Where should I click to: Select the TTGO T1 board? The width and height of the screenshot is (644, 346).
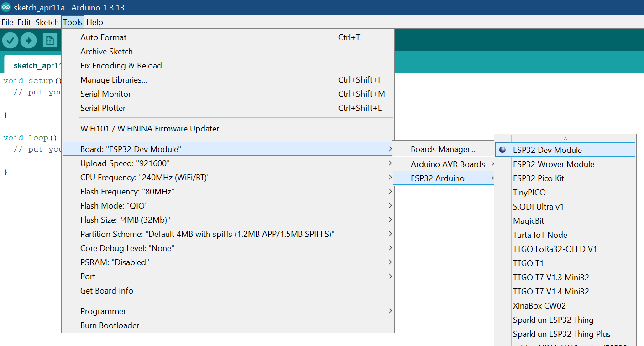(565, 263)
